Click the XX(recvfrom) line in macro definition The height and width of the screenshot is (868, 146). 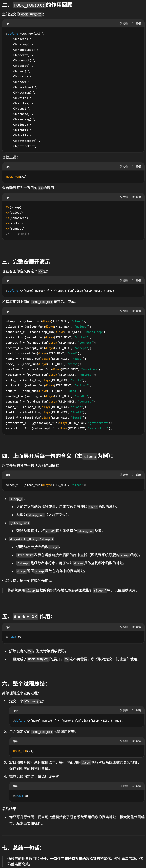25,87
